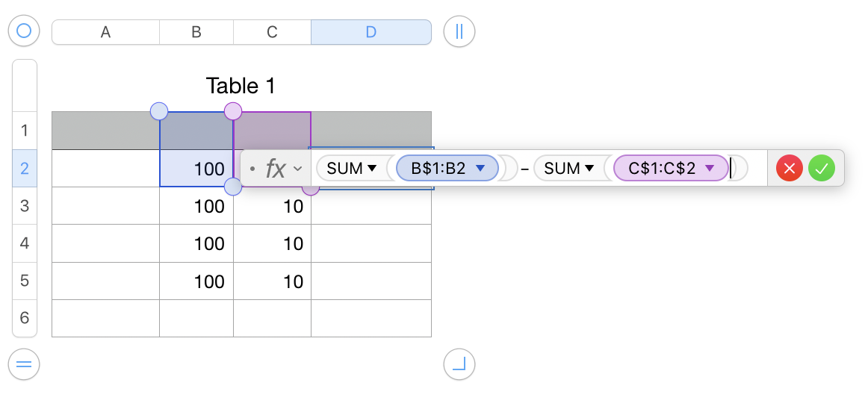Click the purple top range selection handle
This screenshot has height=409, width=868.
(233, 111)
